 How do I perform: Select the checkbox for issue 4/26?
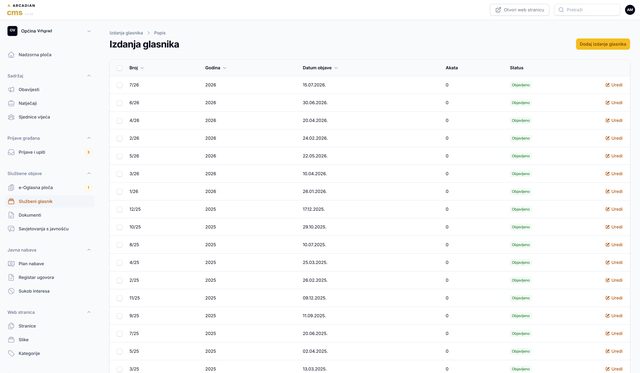coord(119,120)
